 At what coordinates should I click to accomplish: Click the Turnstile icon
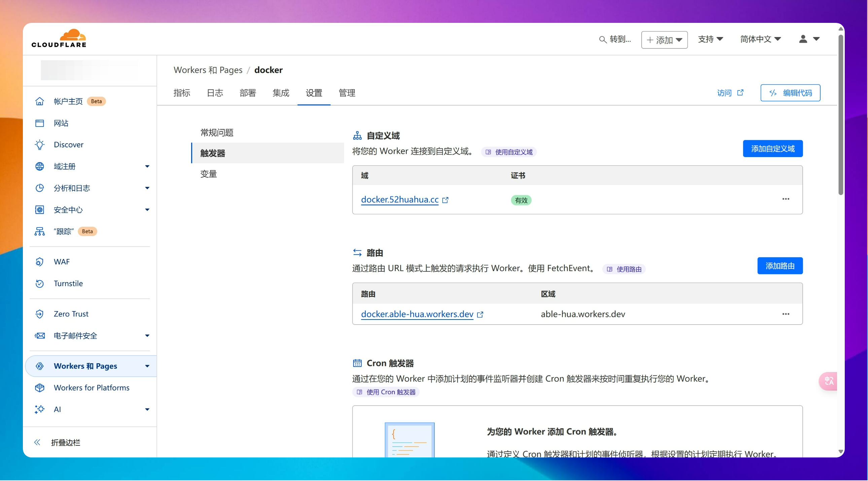[39, 284]
